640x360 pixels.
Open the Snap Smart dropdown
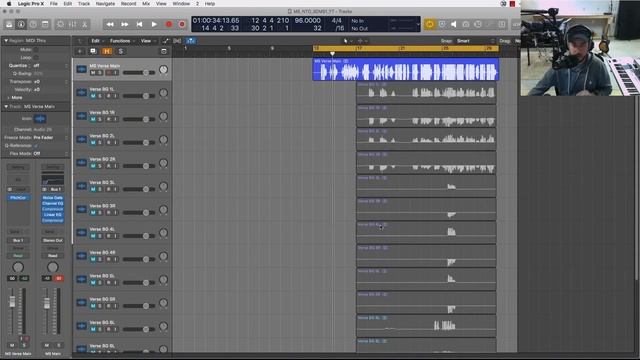pyautogui.click(x=475, y=41)
